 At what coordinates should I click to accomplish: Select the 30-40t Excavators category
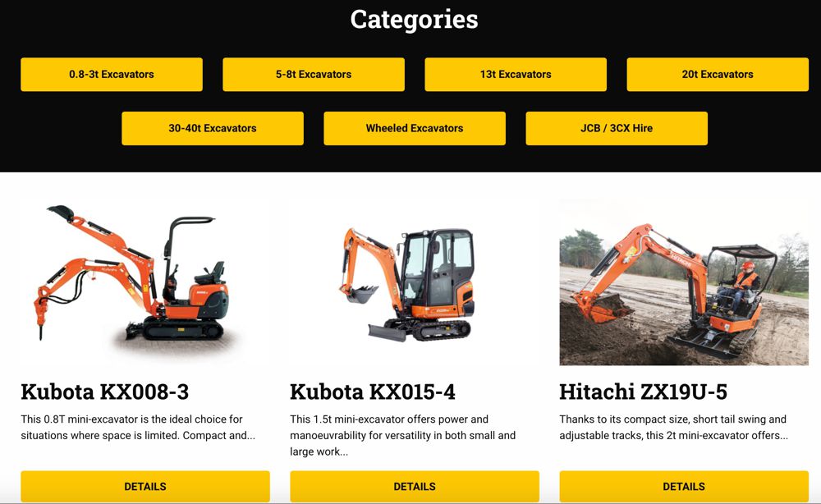(x=213, y=128)
